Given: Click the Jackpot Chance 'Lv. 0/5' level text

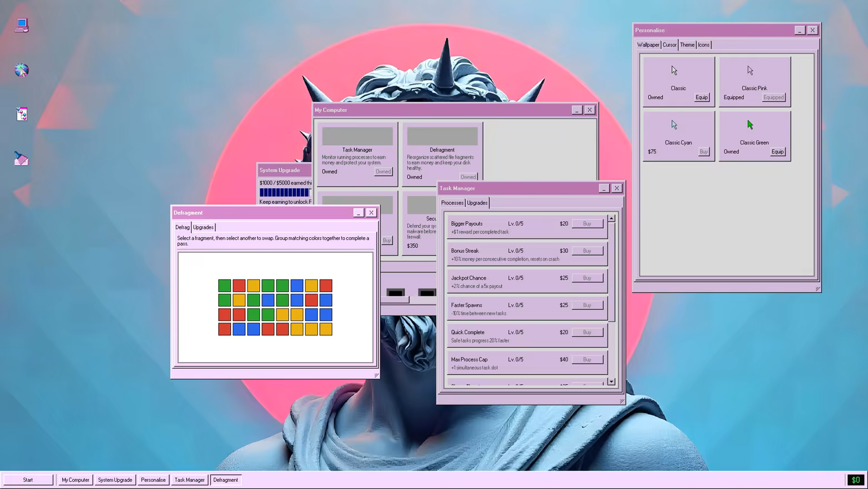Looking at the screenshot, I should pyautogui.click(x=516, y=278).
